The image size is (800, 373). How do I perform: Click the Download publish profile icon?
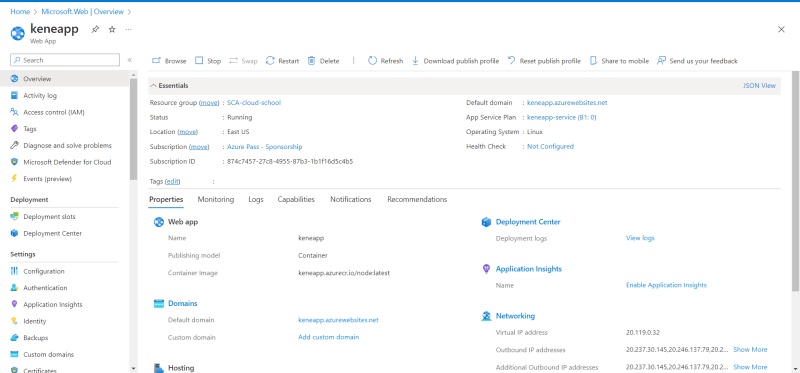click(x=415, y=61)
